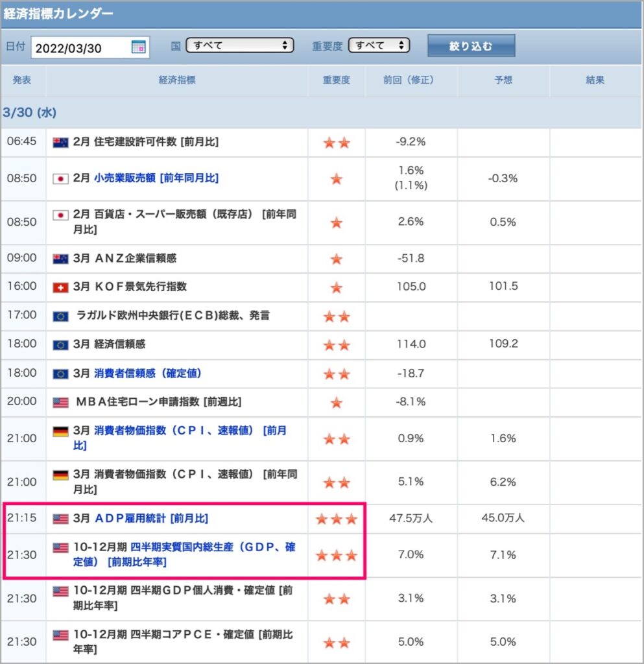Click the ラガルド欧州中央銀行(ECB)総裁、発言 row text

[x=173, y=316]
